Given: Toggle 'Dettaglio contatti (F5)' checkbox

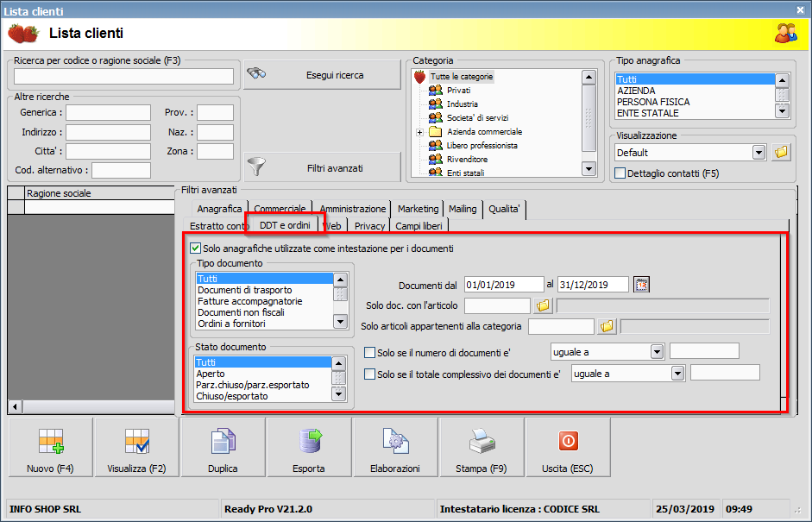Looking at the screenshot, I should click(620, 173).
